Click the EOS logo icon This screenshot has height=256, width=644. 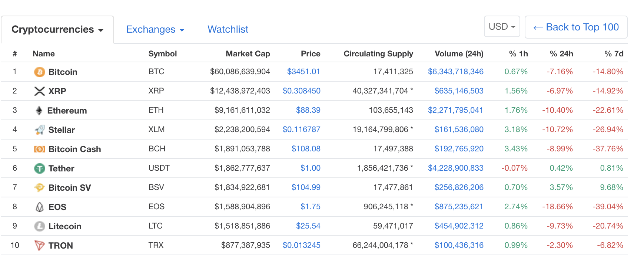point(39,207)
